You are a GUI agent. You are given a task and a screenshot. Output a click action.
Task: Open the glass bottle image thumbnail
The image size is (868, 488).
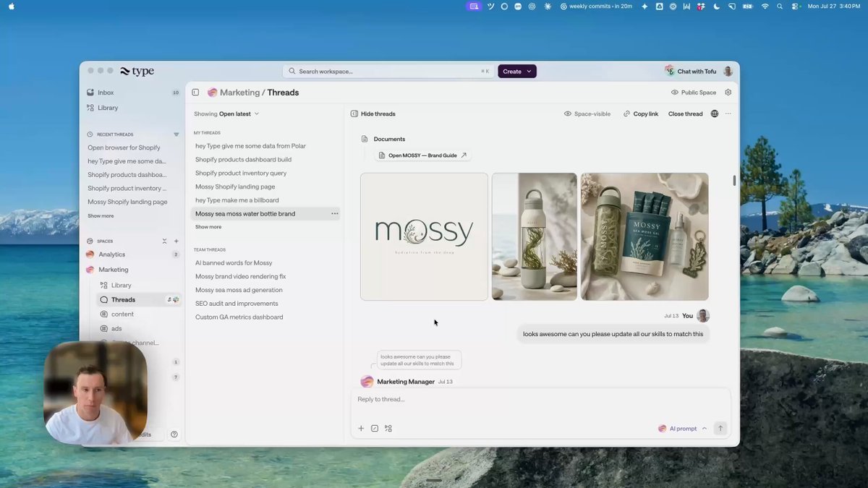pyautogui.click(x=535, y=236)
